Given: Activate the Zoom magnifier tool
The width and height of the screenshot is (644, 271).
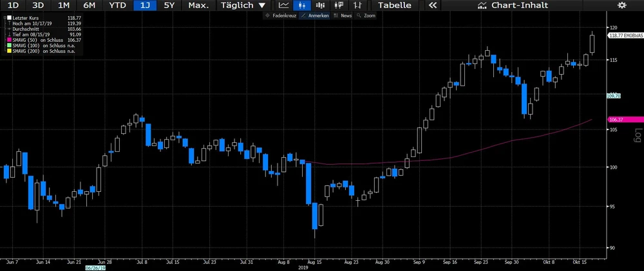Looking at the screenshot, I should coord(366,15).
